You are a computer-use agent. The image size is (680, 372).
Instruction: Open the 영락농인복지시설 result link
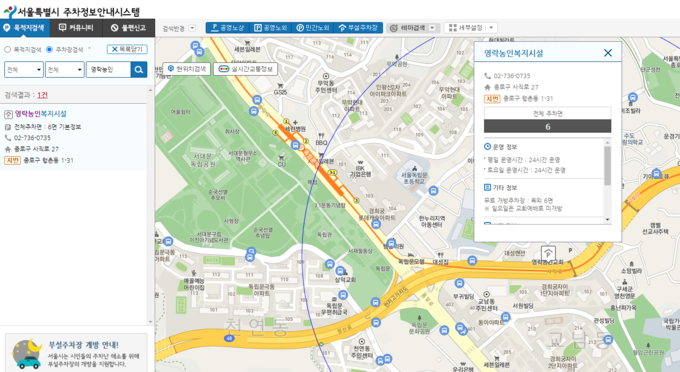41,114
